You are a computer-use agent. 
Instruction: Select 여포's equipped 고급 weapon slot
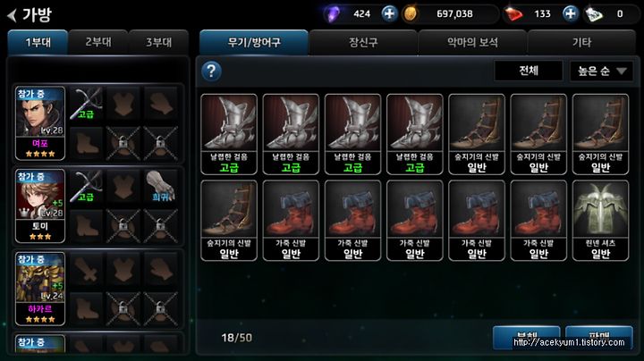click(86, 104)
